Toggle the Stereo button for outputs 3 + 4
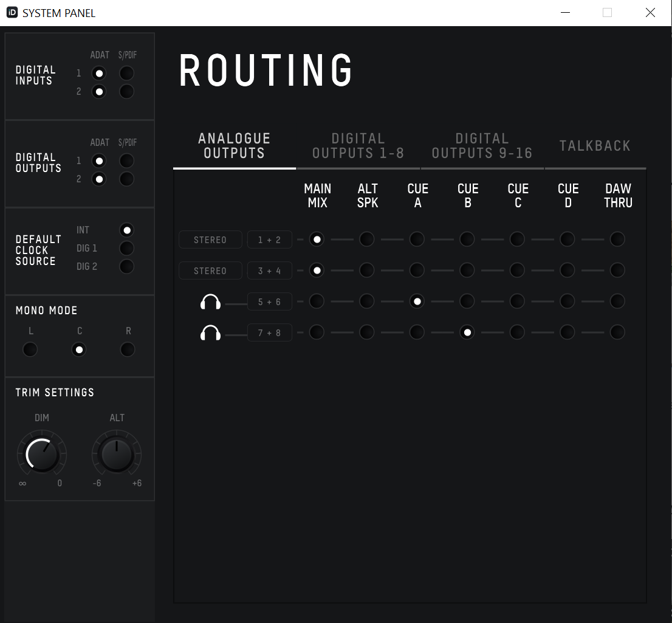The image size is (672, 623). (x=210, y=271)
